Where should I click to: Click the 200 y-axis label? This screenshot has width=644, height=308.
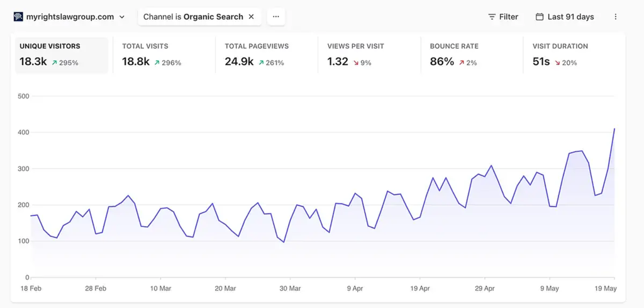click(x=23, y=205)
